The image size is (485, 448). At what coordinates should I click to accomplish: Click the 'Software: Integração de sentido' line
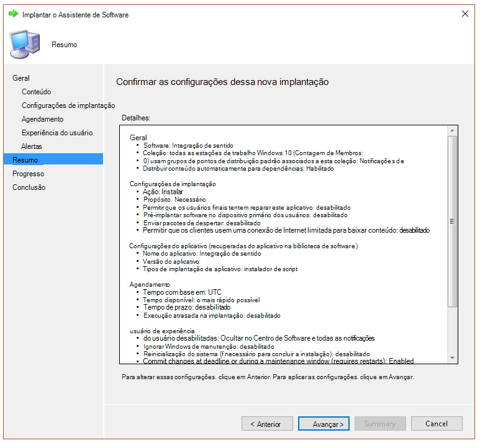pyautogui.click(x=188, y=146)
